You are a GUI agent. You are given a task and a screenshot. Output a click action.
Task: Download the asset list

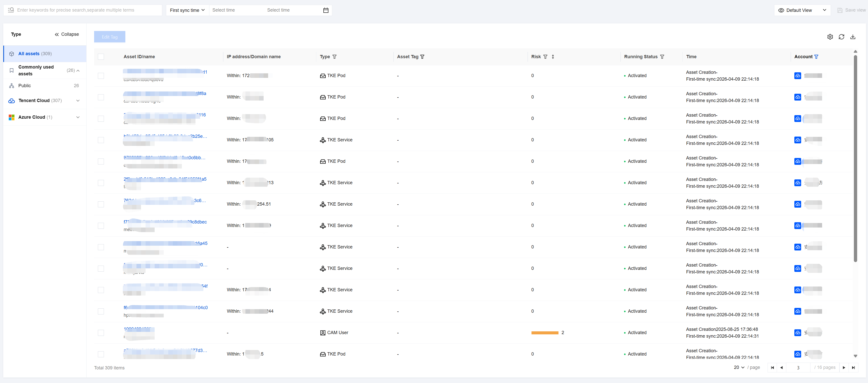tap(853, 37)
